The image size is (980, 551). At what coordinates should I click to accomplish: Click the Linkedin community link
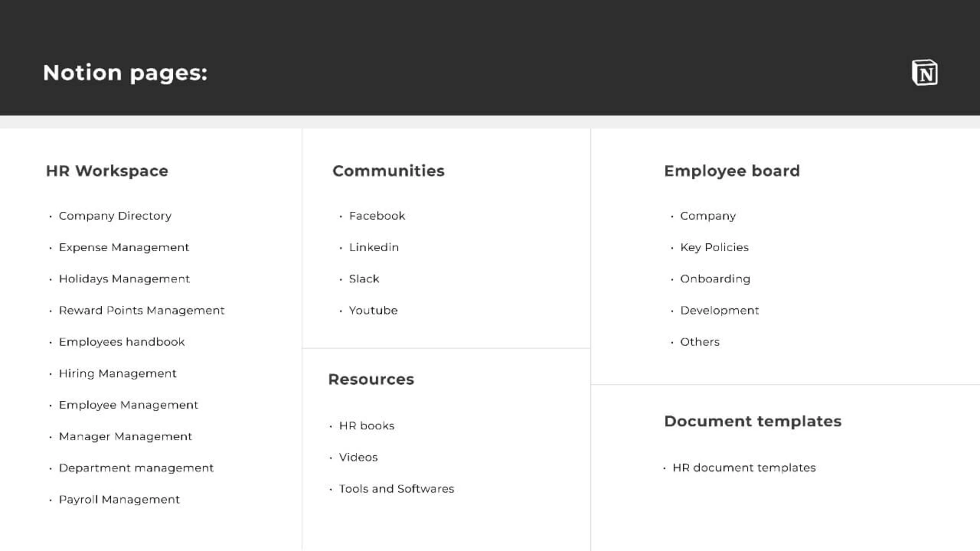pyautogui.click(x=374, y=247)
